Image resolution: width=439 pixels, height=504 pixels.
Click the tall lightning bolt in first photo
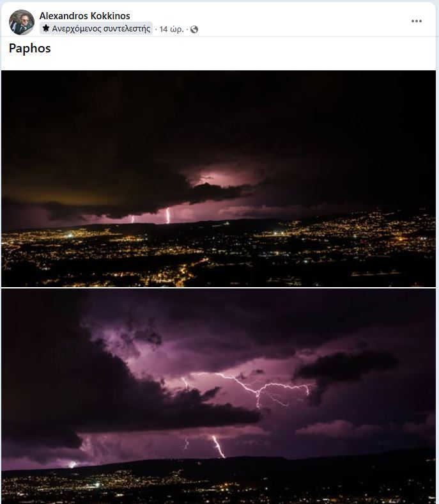tap(167, 216)
